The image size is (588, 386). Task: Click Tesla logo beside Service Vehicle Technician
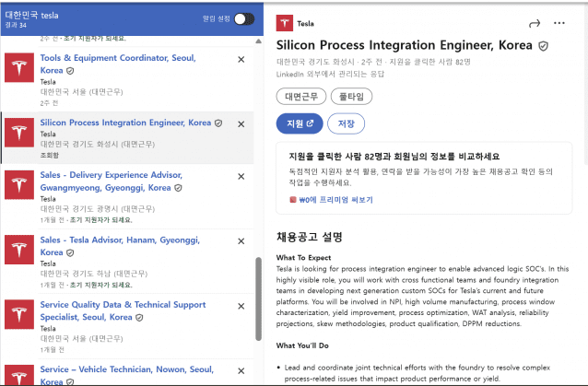18,374
